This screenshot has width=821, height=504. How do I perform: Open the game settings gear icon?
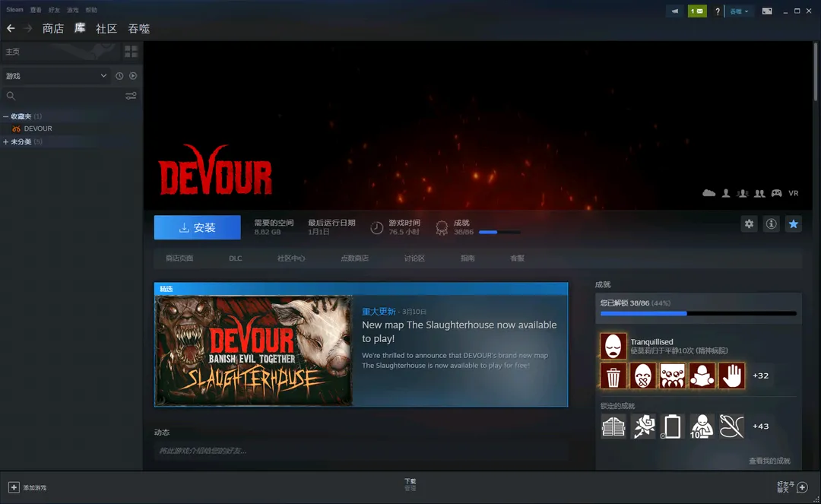coord(750,224)
